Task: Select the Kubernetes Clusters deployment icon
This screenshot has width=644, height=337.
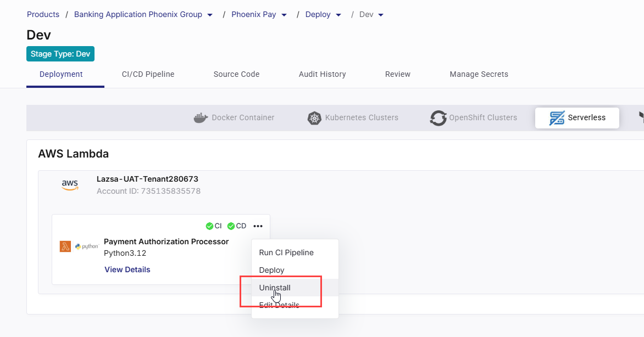Action: [314, 117]
